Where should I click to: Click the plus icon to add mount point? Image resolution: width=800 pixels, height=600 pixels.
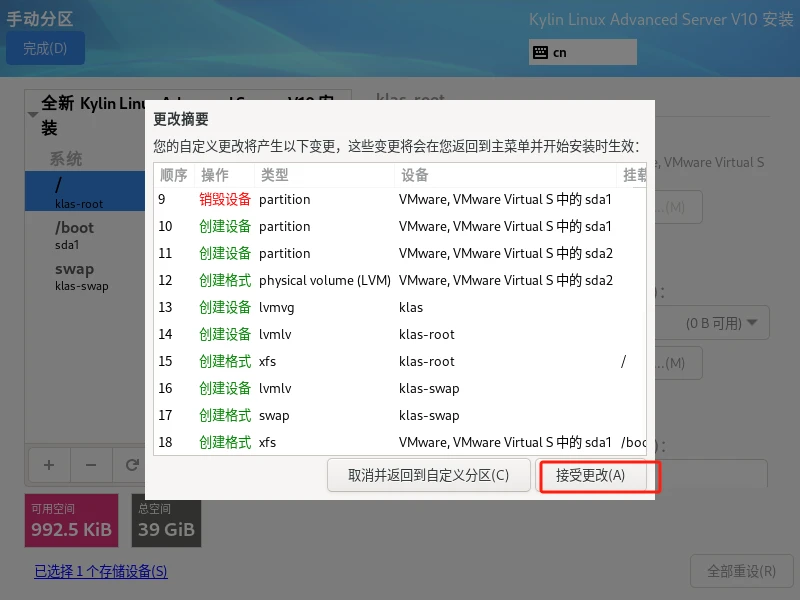tap(49, 465)
